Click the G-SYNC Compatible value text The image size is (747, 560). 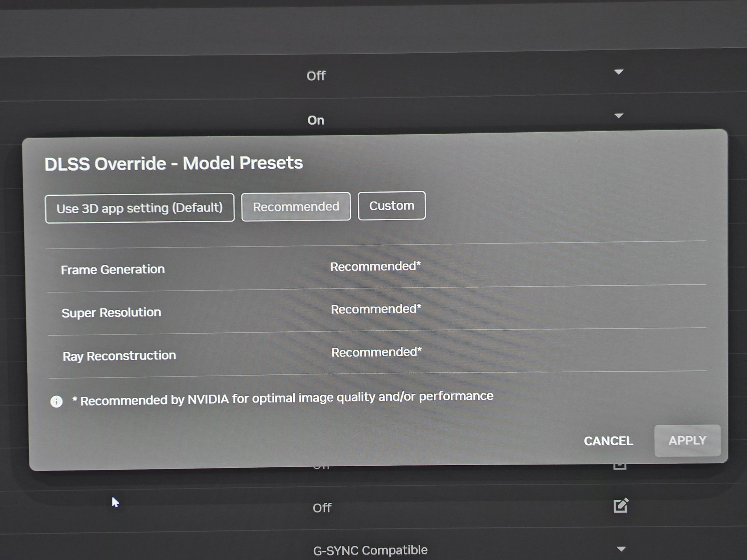[370, 550]
